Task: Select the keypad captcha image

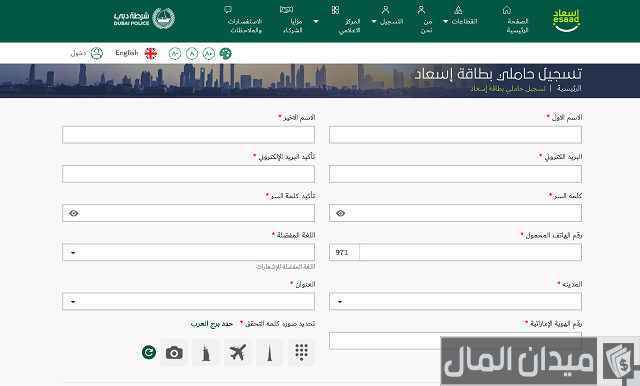Action: (301, 352)
